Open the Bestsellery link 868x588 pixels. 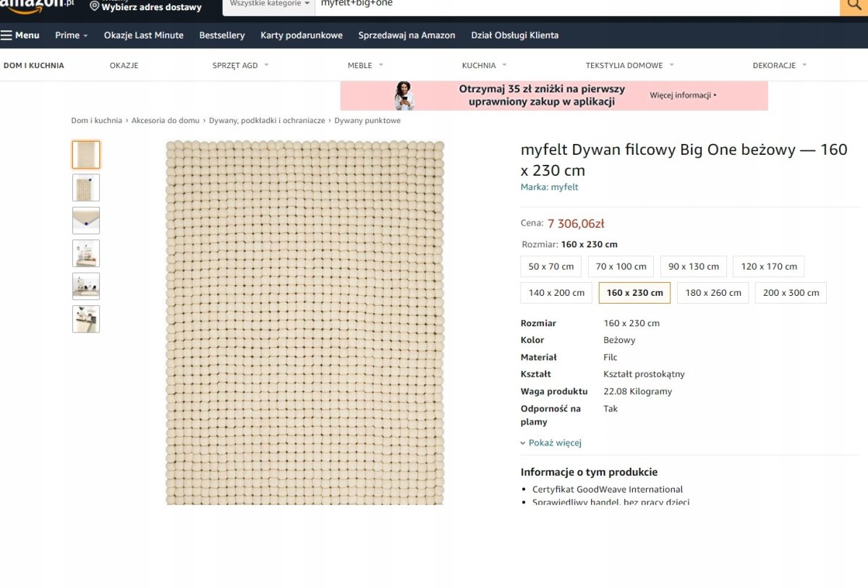222,35
